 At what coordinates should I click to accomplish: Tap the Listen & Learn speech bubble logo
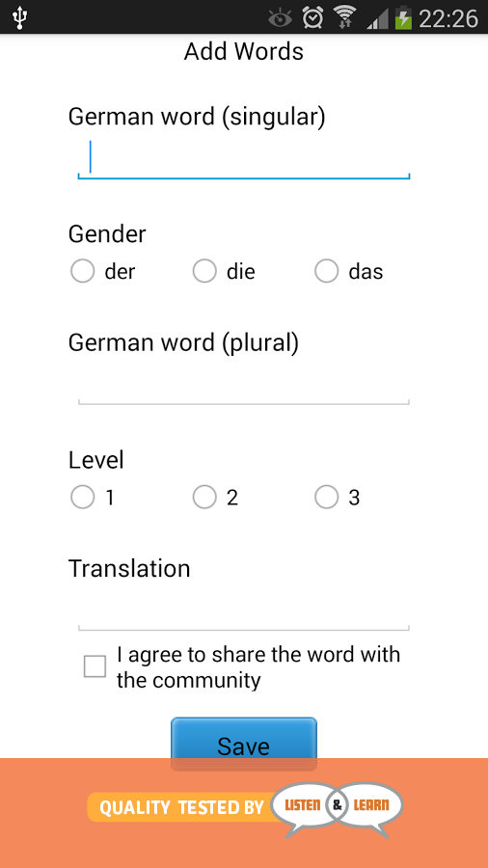click(x=337, y=807)
